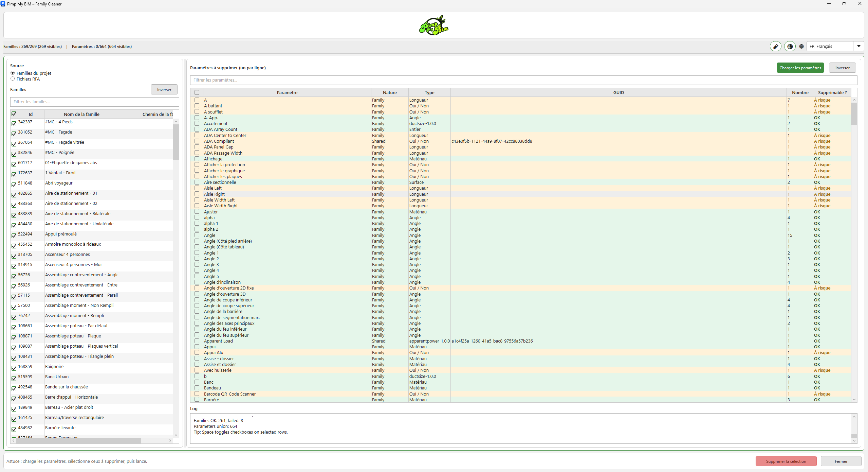Click the log panel down scroll arrow
This screenshot has width=868, height=472.
point(854,441)
